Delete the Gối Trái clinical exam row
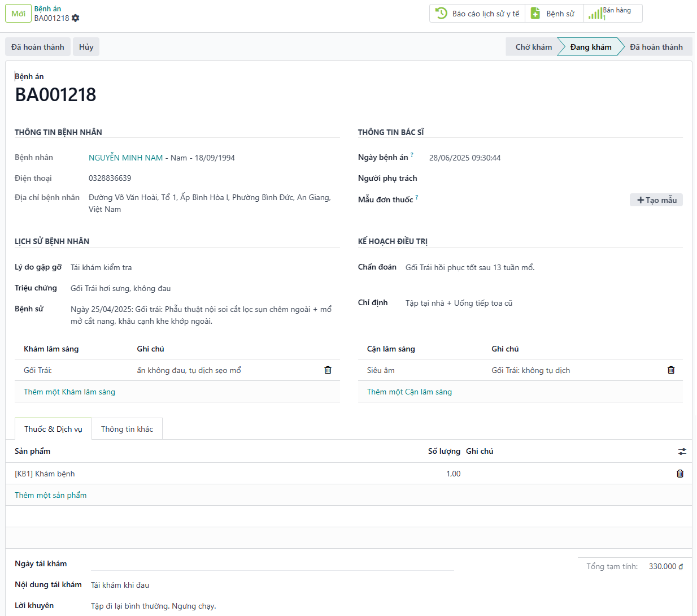Viewport: 697px width, 616px height. 328,370
